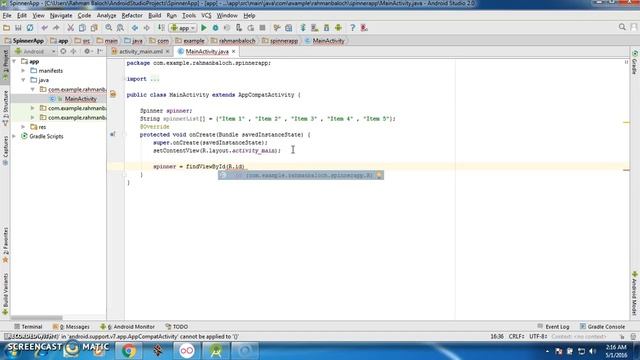640x360 pixels.
Task: Click the Help question mark icon
Action: [353, 28]
